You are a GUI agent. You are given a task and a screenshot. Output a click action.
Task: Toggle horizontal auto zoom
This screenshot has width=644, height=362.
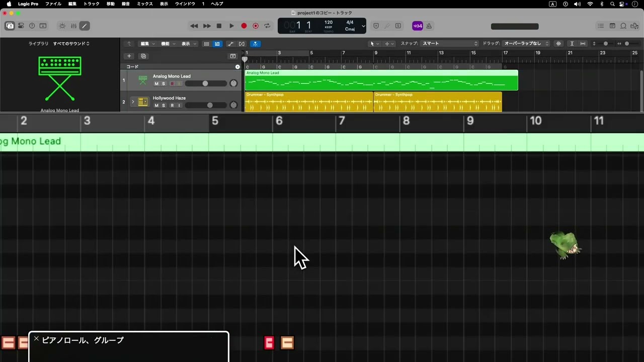click(583, 44)
